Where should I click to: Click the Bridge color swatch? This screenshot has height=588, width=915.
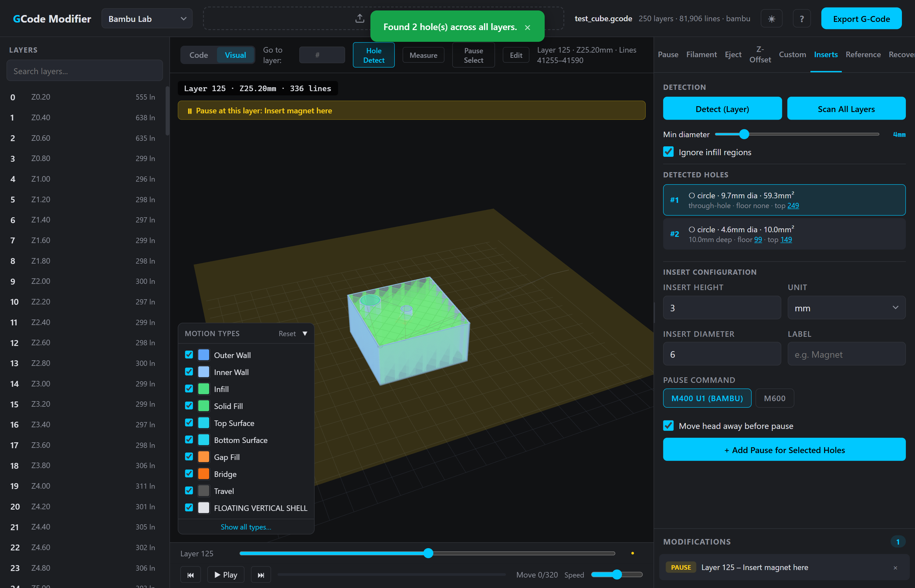(204, 474)
